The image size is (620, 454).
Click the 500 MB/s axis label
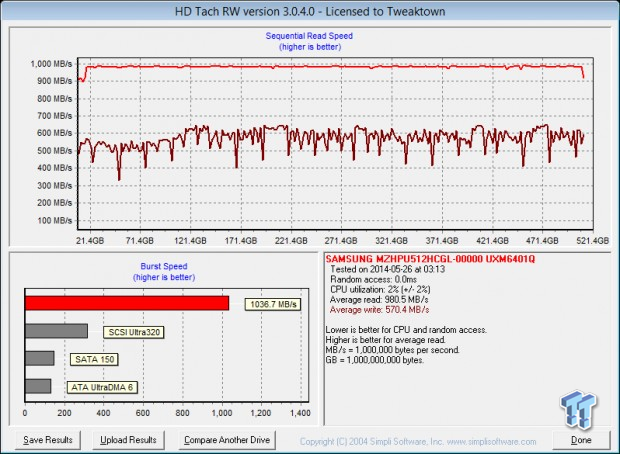pos(55,151)
